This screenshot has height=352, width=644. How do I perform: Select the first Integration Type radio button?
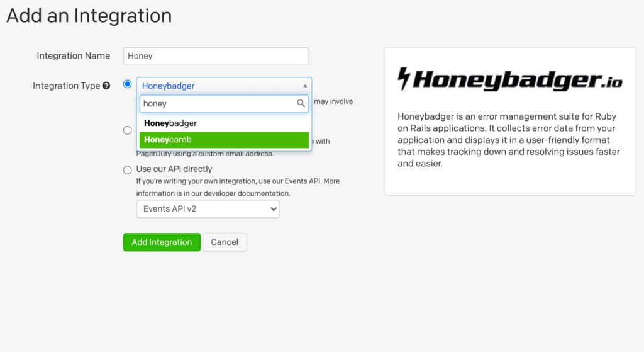click(128, 84)
